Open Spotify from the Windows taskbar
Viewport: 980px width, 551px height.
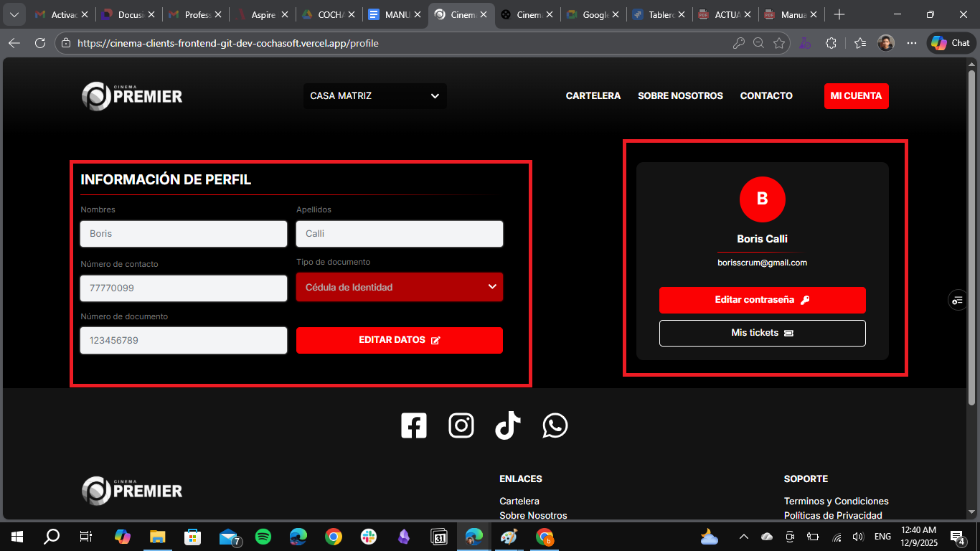tap(263, 537)
